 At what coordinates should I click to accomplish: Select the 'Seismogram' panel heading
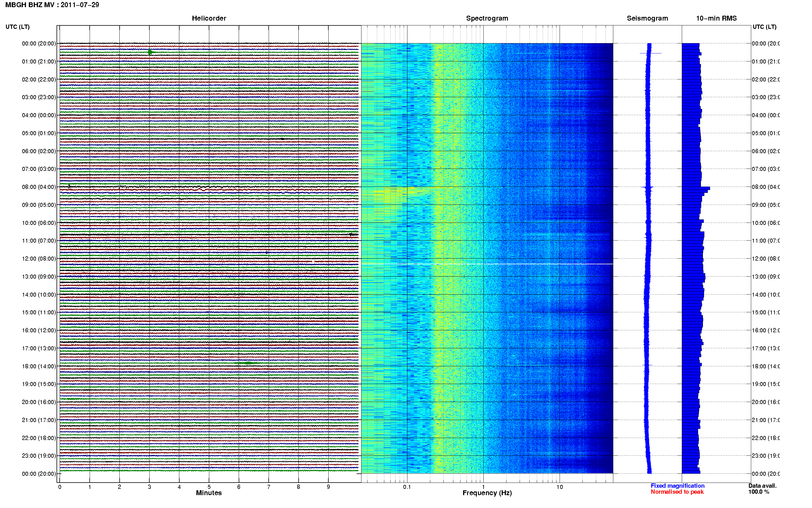[647, 18]
